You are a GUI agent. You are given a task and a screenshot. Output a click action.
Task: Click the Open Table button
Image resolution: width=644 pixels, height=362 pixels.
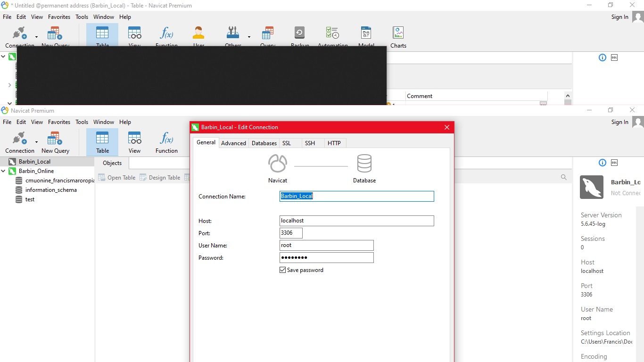pyautogui.click(x=117, y=178)
